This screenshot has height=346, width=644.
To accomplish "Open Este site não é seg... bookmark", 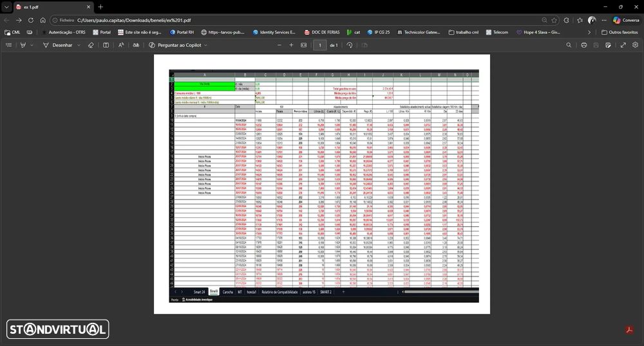I will 140,32.
